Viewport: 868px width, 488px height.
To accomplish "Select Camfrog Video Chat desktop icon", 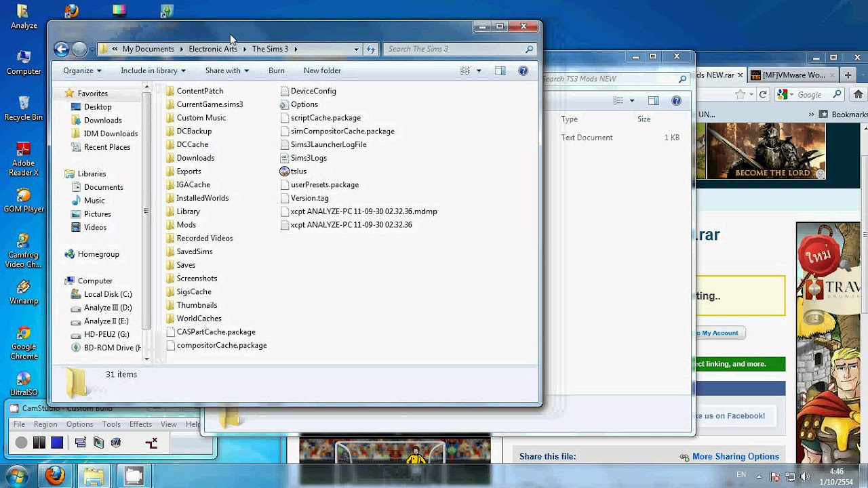I will 24,251.
